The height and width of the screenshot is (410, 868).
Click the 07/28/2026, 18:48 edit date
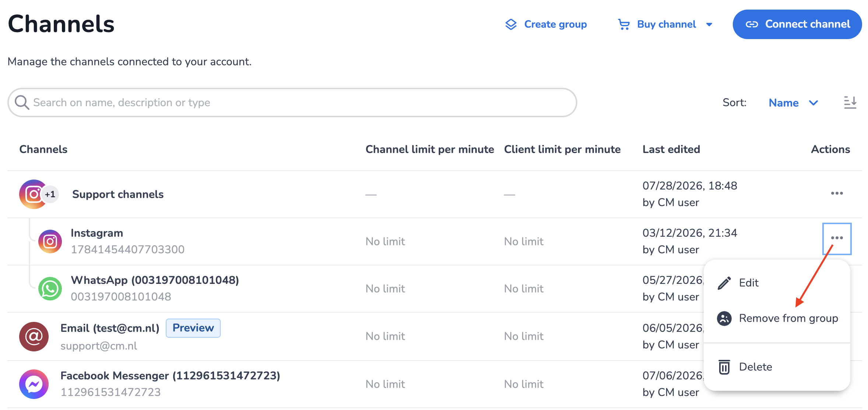690,186
